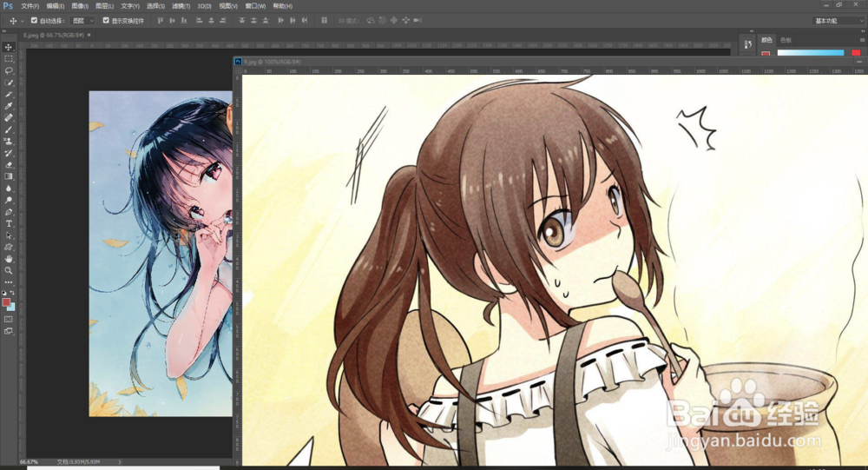Viewport: 868px width, 470px height.
Task: Select the Pen tool
Action: pyautogui.click(x=9, y=212)
